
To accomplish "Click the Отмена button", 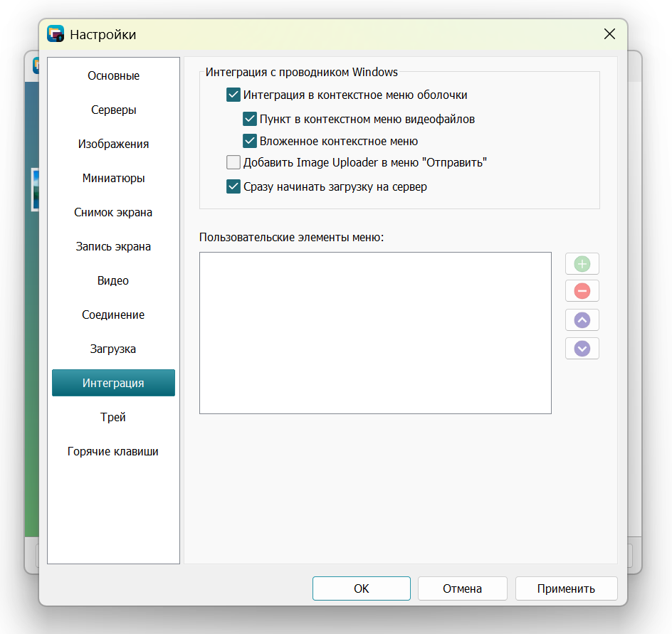I will (x=463, y=588).
